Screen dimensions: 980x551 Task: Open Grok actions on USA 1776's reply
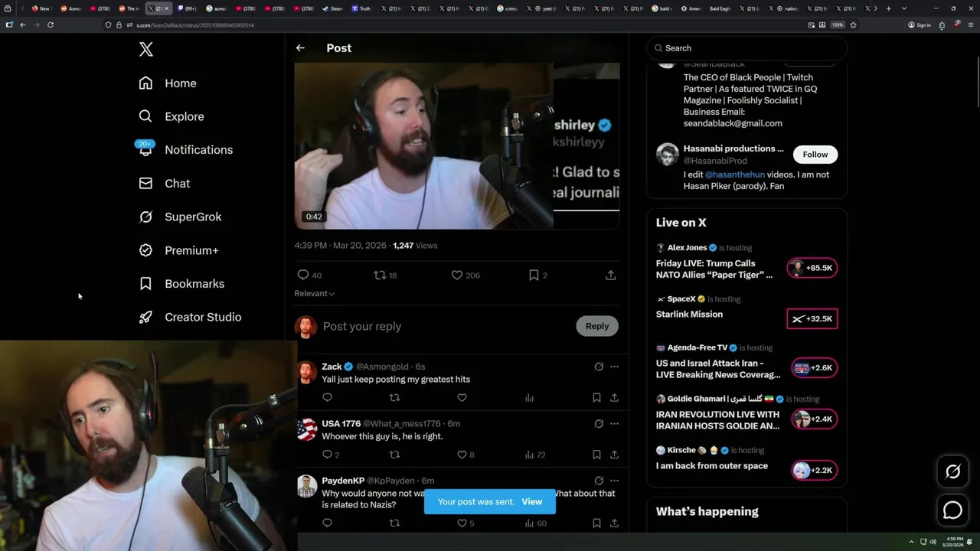pos(599,423)
